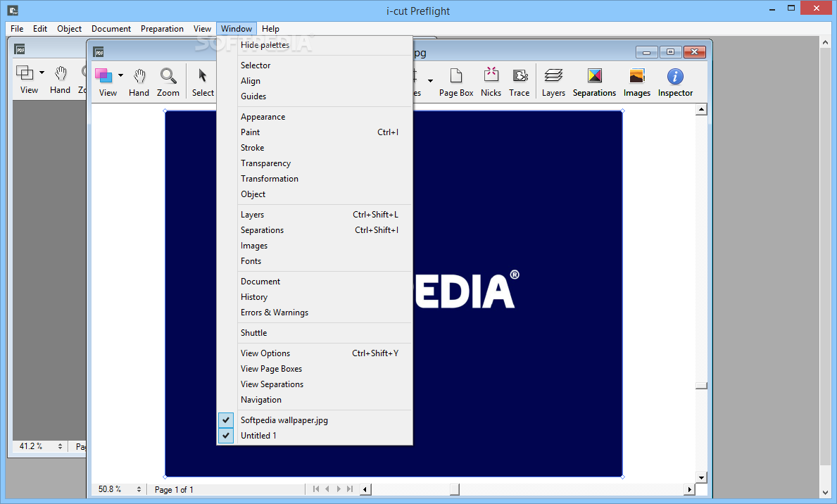Click PDF document icon of front window
This screenshot has width=837, height=504.
99,52
